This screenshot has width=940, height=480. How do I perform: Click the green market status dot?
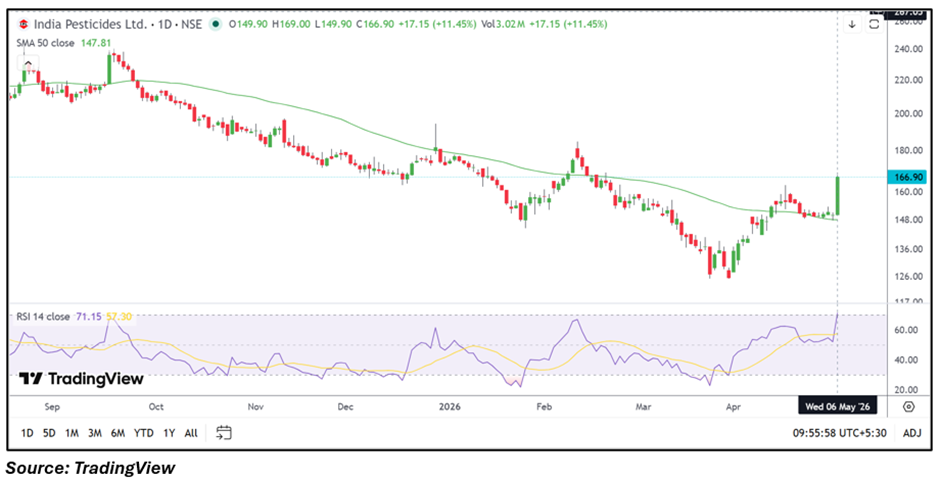pyautogui.click(x=214, y=25)
